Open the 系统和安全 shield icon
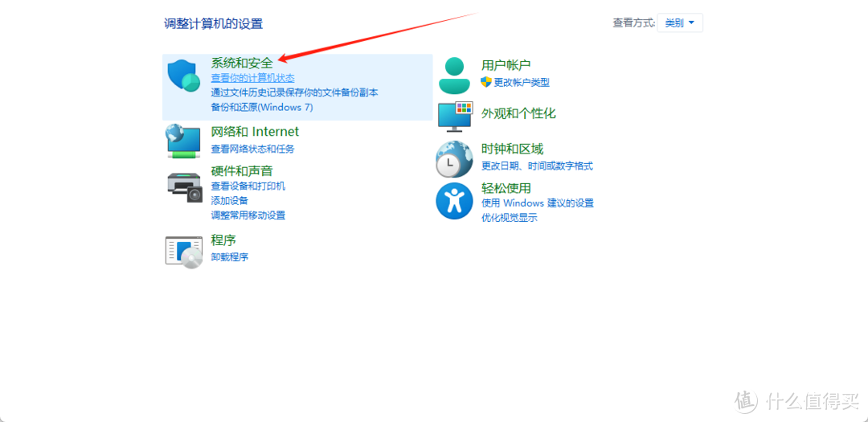The width and height of the screenshot is (868, 422). 184,76
